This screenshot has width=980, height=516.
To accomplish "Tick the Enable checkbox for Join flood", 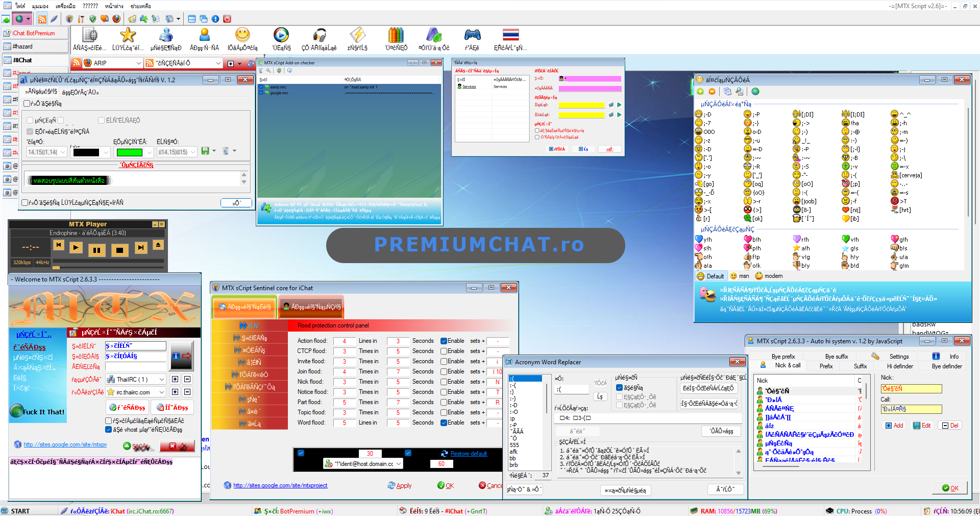I will [x=444, y=372].
